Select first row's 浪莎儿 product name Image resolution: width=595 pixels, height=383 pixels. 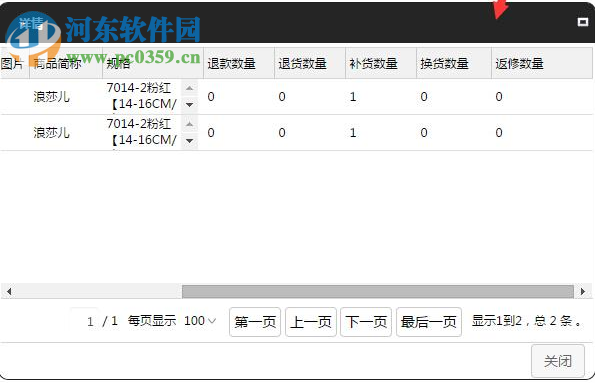pyautogui.click(x=52, y=97)
